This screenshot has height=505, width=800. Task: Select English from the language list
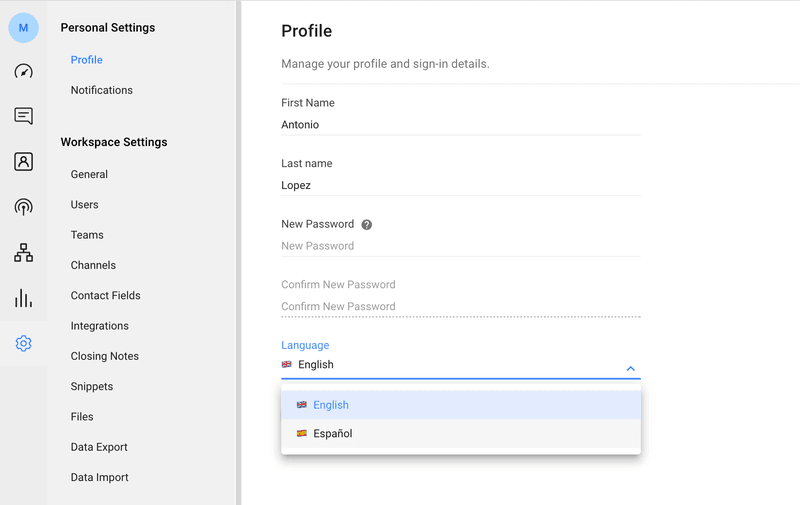tap(331, 405)
